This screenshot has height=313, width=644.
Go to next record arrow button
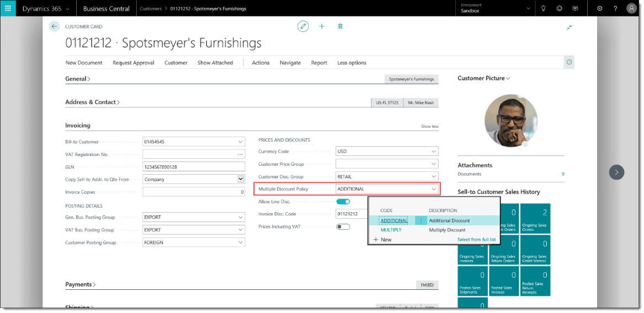pyautogui.click(x=617, y=172)
